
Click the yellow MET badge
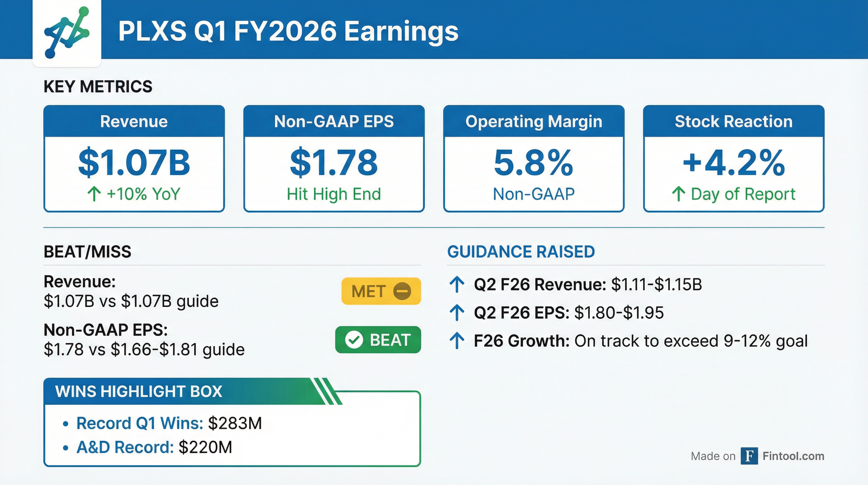click(381, 291)
